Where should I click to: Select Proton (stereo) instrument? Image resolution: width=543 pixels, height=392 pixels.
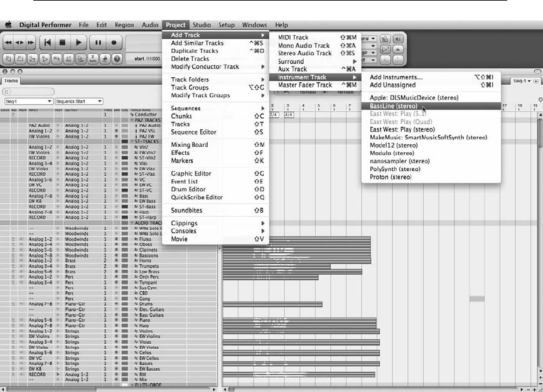431,177
